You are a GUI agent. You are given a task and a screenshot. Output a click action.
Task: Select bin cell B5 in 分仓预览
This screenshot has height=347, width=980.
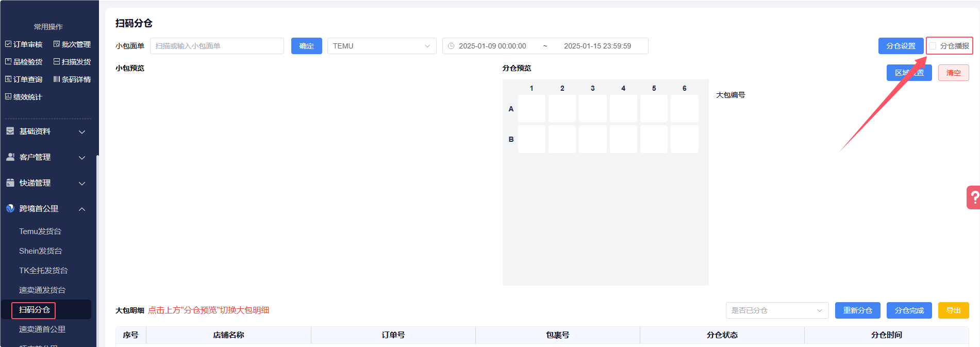click(654, 139)
